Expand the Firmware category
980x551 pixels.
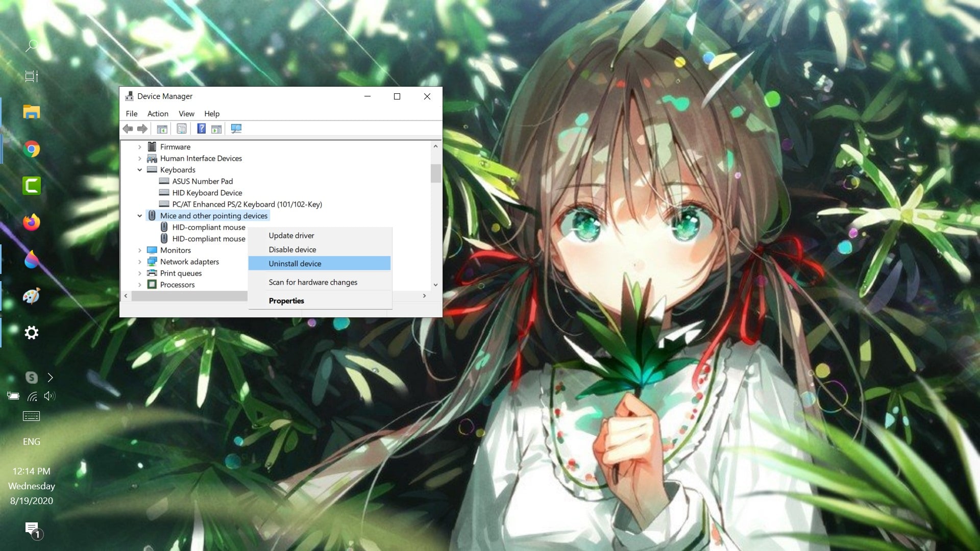point(139,147)
